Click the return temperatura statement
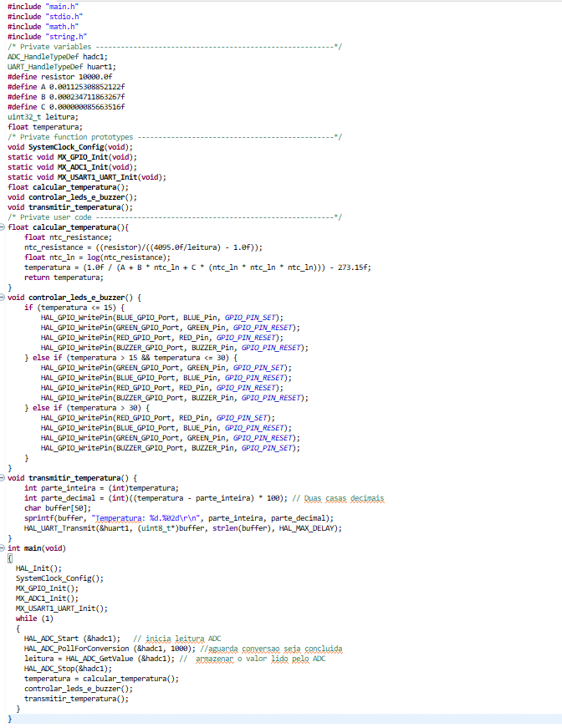Viewport: 562px width, 728px height. [64, 277]
